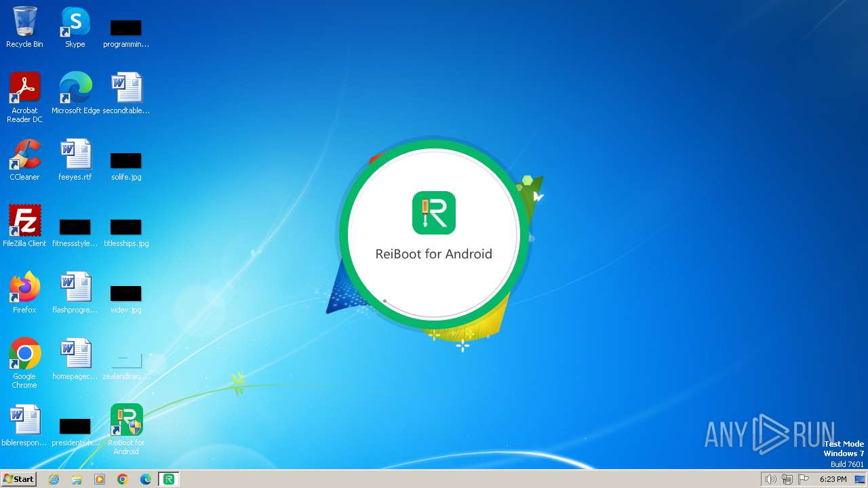Open Chrome from the taskbar
Image resolution: width=868 pixels, height=488 pixels.
(123, 479)
